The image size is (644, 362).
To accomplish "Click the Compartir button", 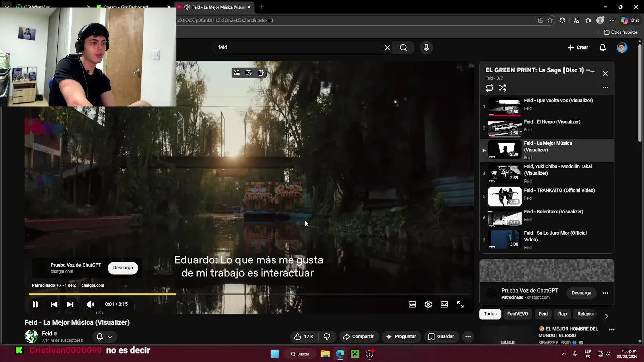I will 358,337.
